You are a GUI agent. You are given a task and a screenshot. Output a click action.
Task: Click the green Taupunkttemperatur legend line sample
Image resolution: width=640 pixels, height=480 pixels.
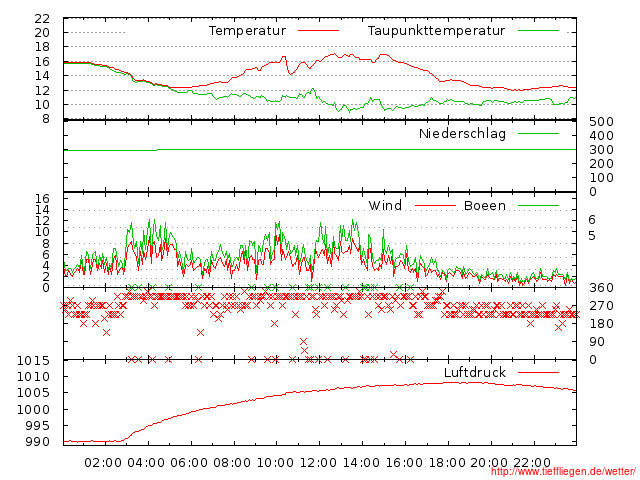click(x=538, y=31)
